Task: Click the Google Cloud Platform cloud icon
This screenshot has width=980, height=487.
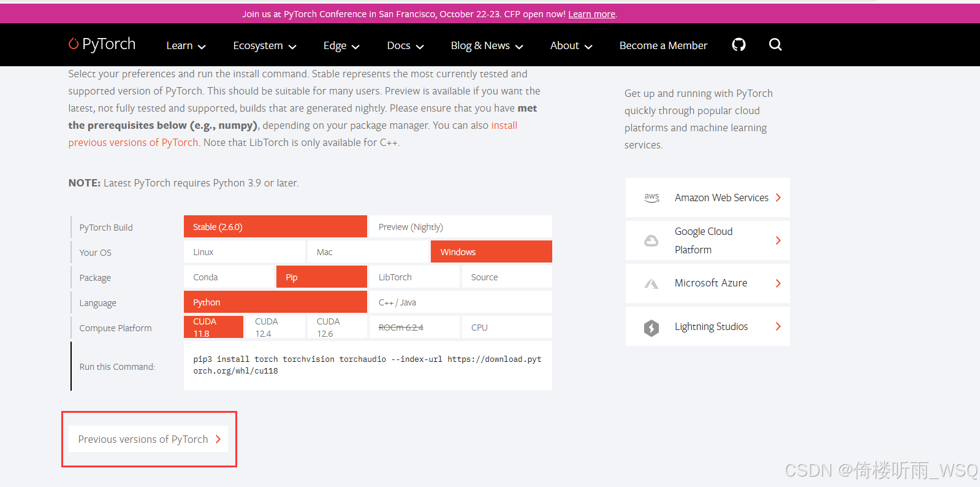Action: [x=651, y=240]
